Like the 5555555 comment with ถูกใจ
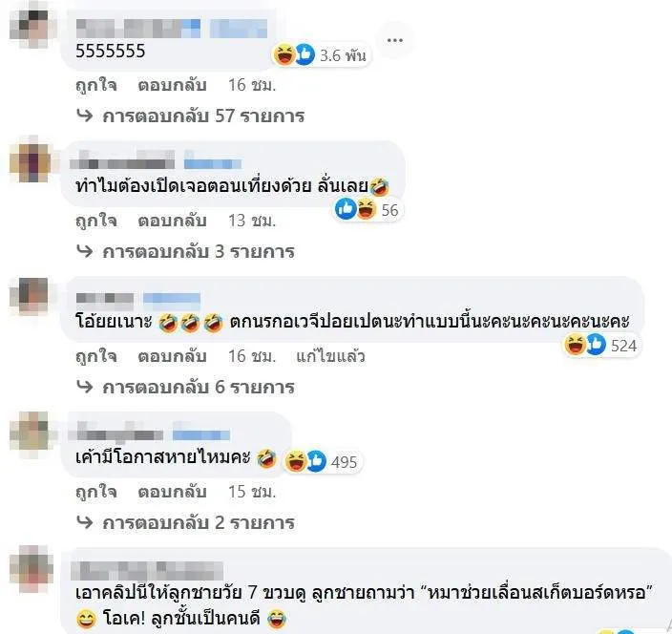672x634 pixels. click(x=96, y=85)
